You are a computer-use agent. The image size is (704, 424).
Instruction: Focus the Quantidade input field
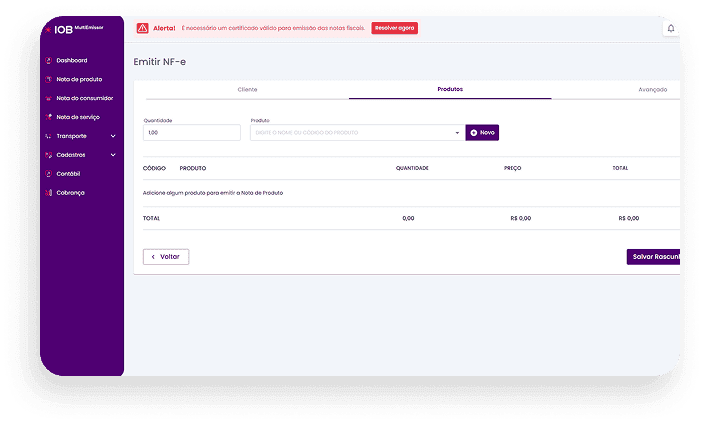click(x=192, y=132)
